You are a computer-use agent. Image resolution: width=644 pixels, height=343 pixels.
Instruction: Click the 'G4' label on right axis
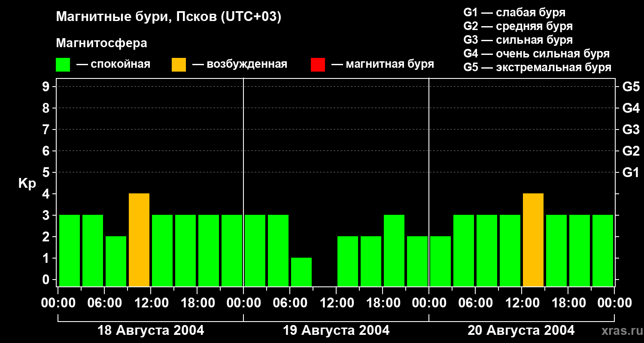click(x=631, y=108)
